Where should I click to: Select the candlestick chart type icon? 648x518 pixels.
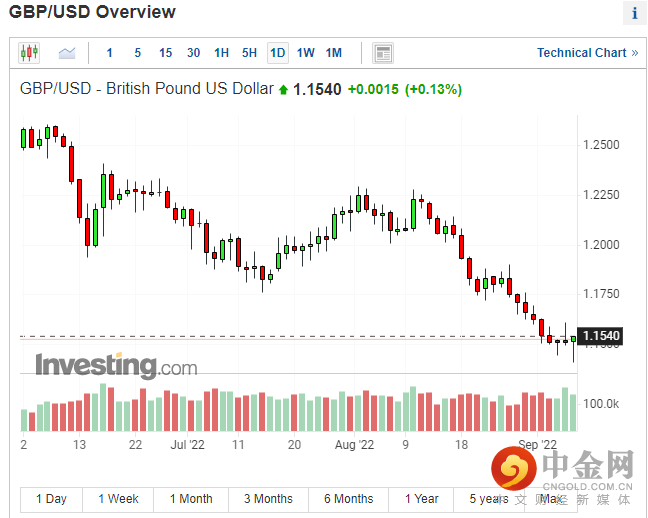click(x=28, y=53)
